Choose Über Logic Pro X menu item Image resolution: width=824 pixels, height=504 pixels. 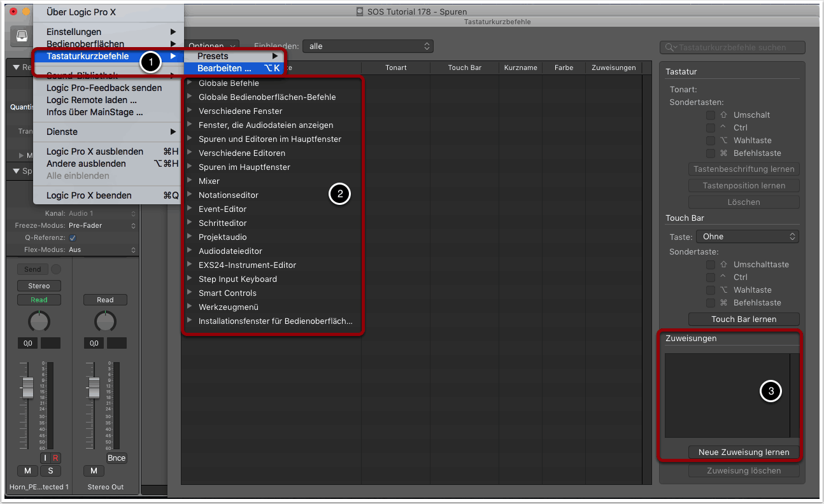tap(109, 12)
